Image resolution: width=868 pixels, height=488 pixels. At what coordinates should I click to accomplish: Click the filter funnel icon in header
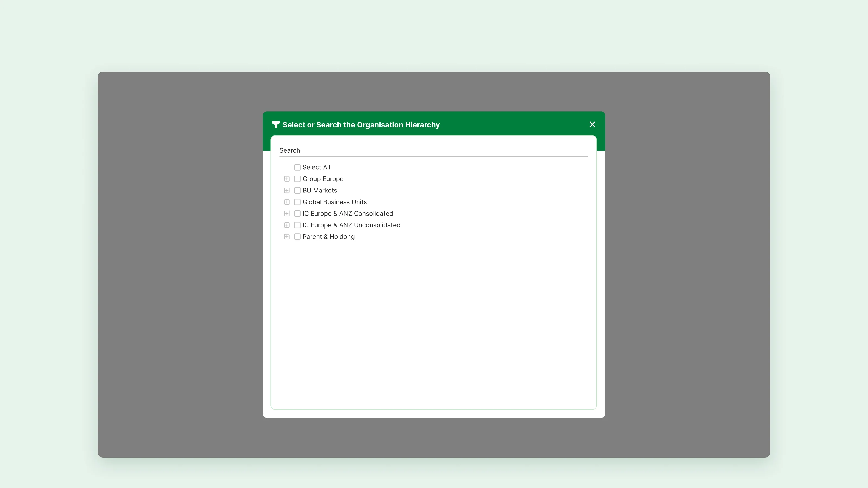click(x=275, y=125)
